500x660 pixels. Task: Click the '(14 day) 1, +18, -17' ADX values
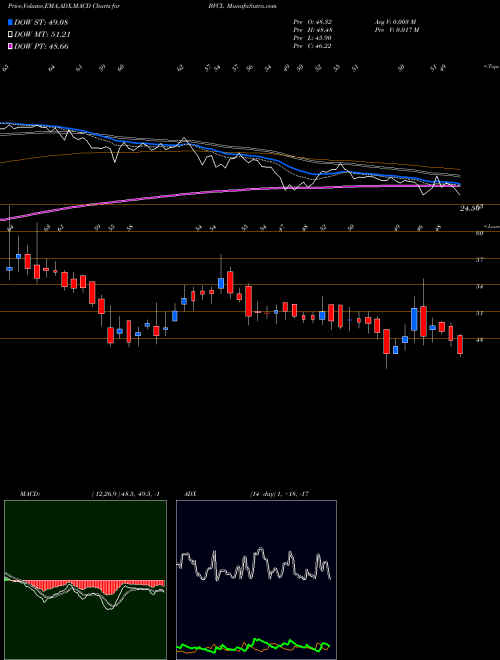[279, 493]
